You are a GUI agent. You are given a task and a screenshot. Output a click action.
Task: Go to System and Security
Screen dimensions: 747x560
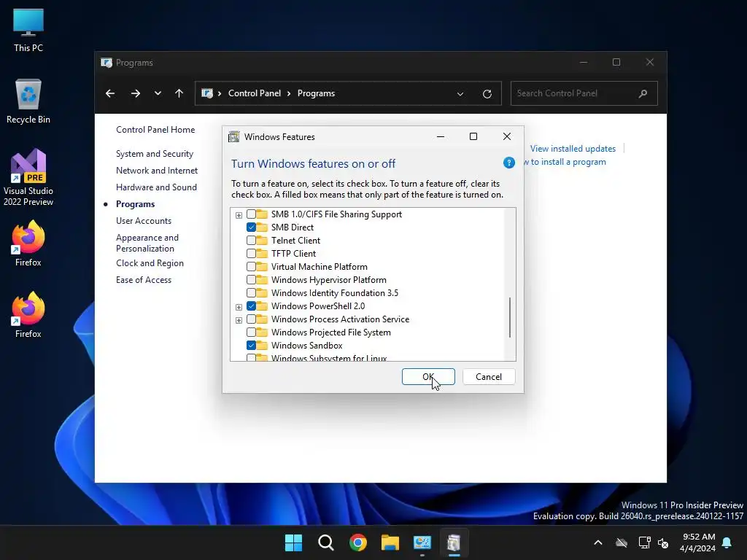(155, 154)
